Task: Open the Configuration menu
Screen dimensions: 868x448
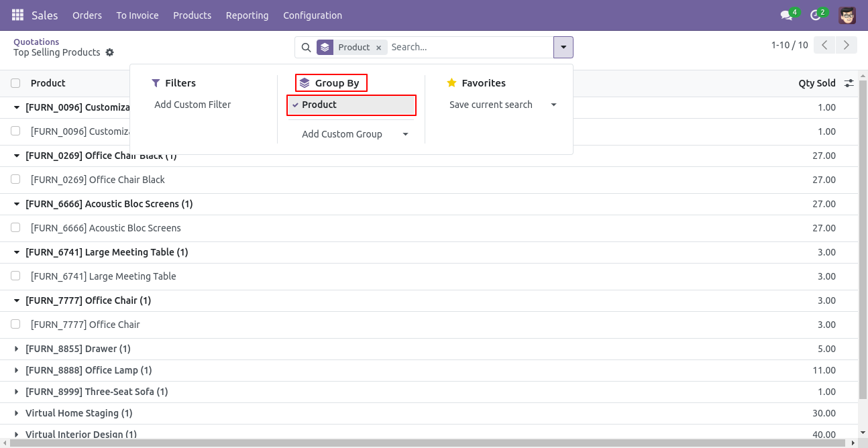Action: click(312, 15)
